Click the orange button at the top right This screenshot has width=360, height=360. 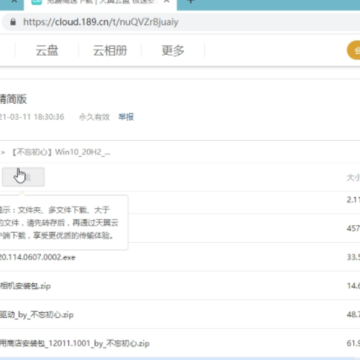(x=354, y=50)
